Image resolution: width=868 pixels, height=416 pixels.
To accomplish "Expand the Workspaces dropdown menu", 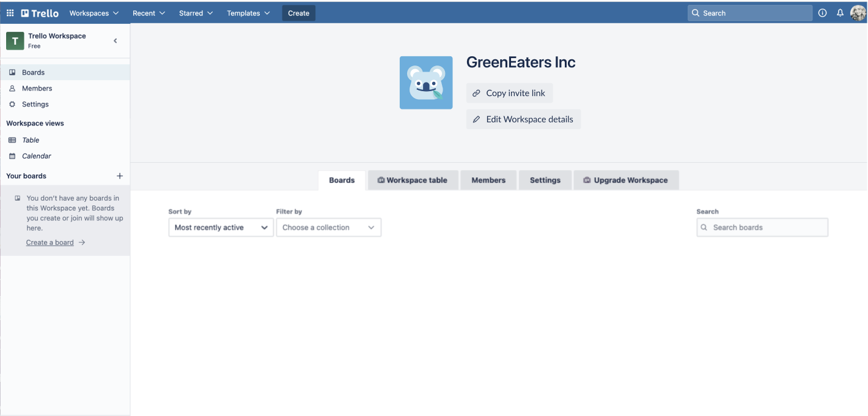I will [94, 13].
